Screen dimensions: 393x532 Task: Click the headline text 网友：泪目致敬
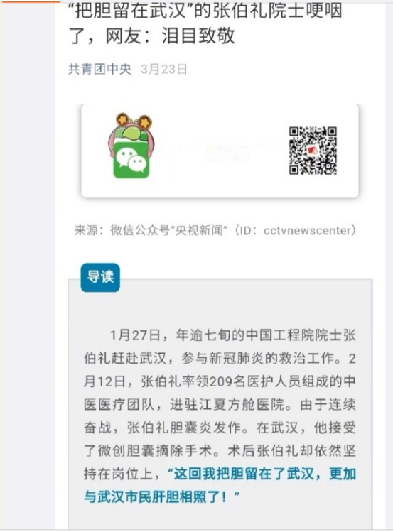pos(171,36)
